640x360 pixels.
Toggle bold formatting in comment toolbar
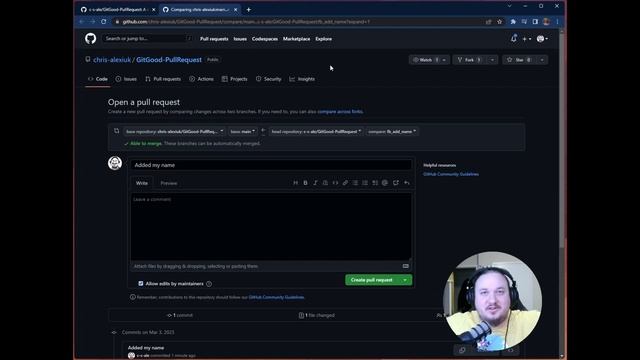click(305, 183)
